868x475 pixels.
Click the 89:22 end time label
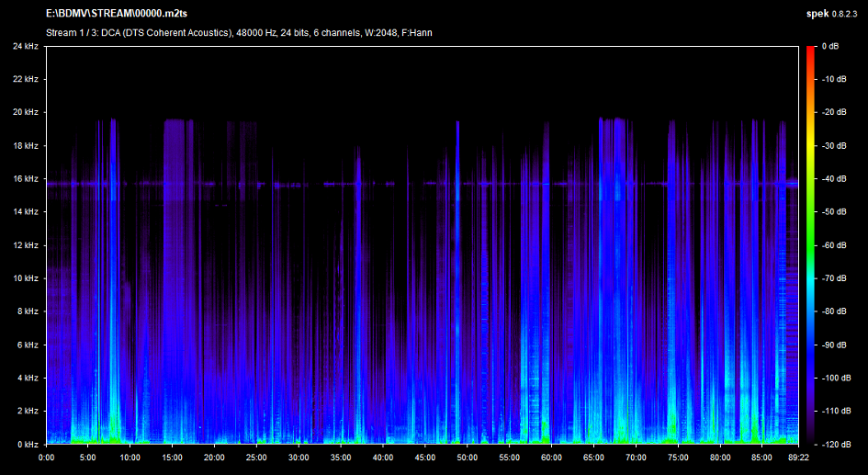tap(797, 457)
